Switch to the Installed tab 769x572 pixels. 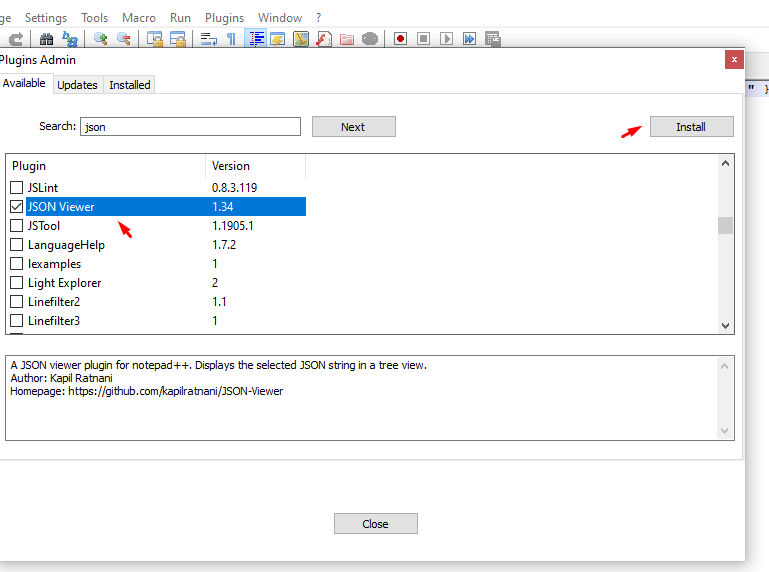(130, 85)
